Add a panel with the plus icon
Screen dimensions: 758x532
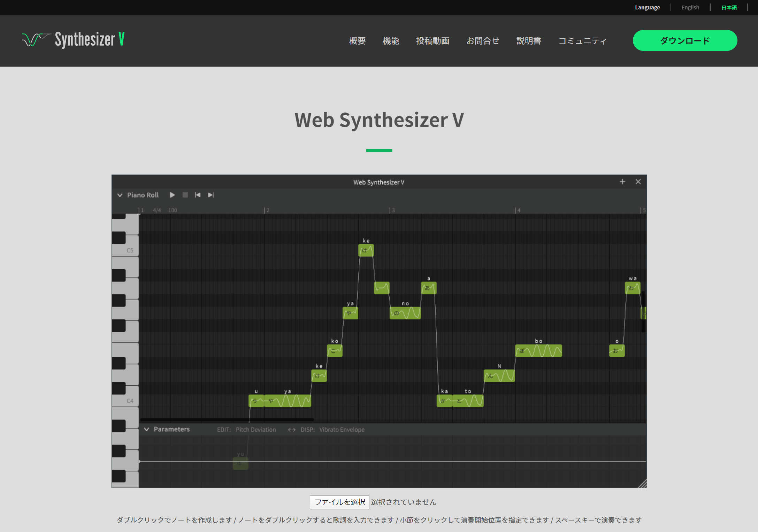622,182
